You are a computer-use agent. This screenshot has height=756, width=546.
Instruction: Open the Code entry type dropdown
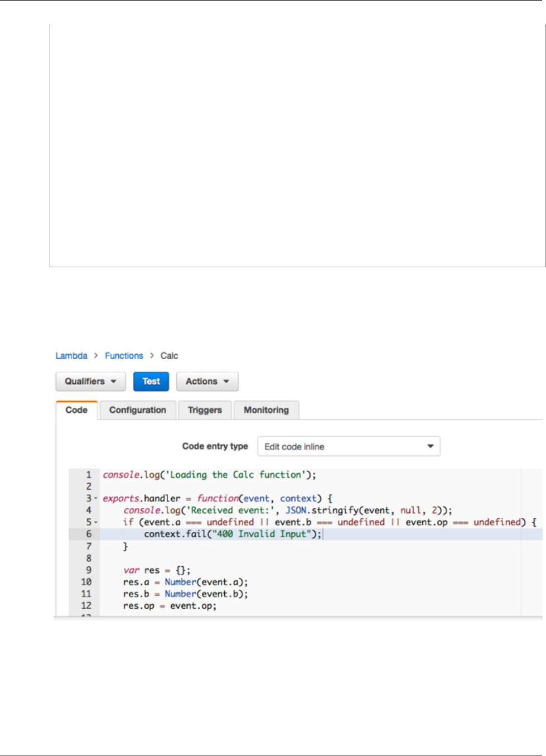[349, 446]
